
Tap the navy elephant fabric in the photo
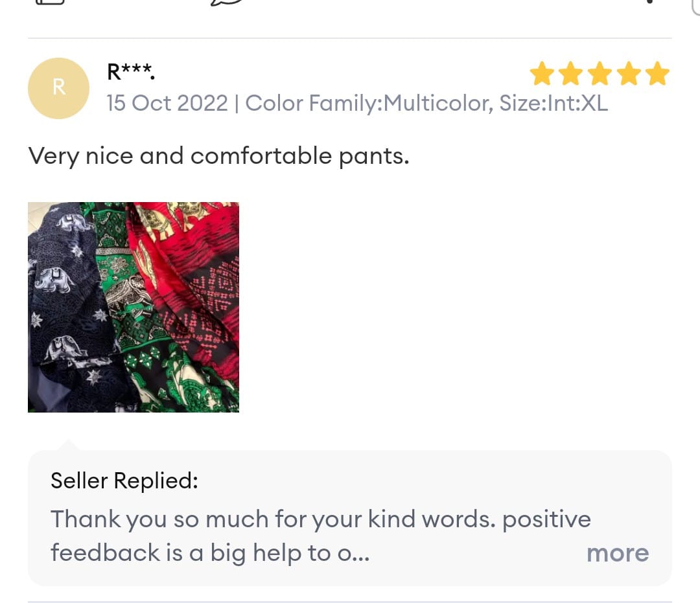pos(62,291)
